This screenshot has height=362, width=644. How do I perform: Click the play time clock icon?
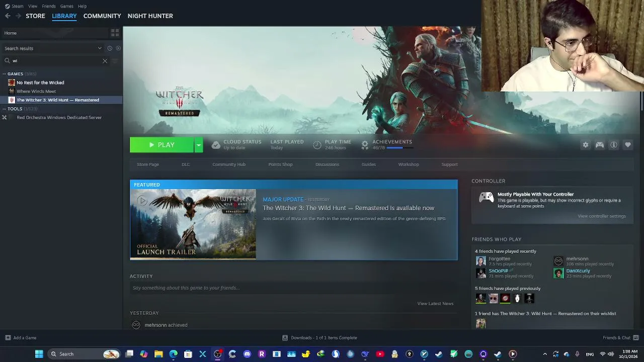(x=317, y=145)
